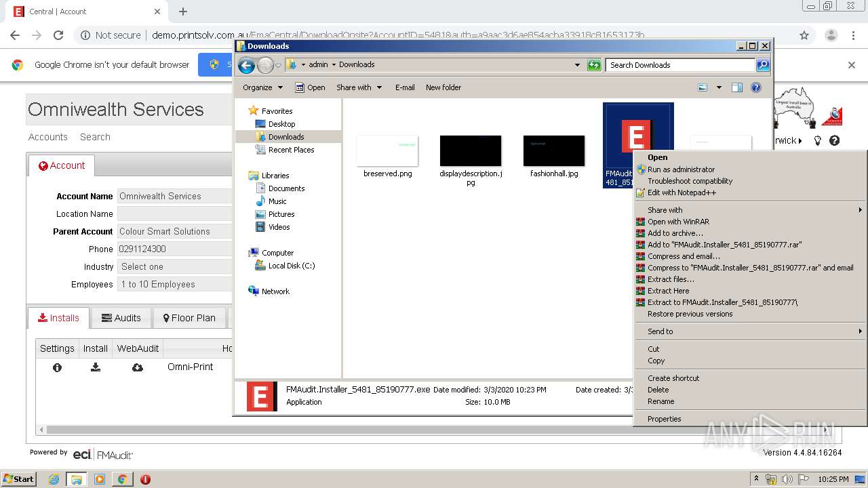Click the E-mail toolbar button
This screenshot has height=488, width=868.
(x=405, y=87)
